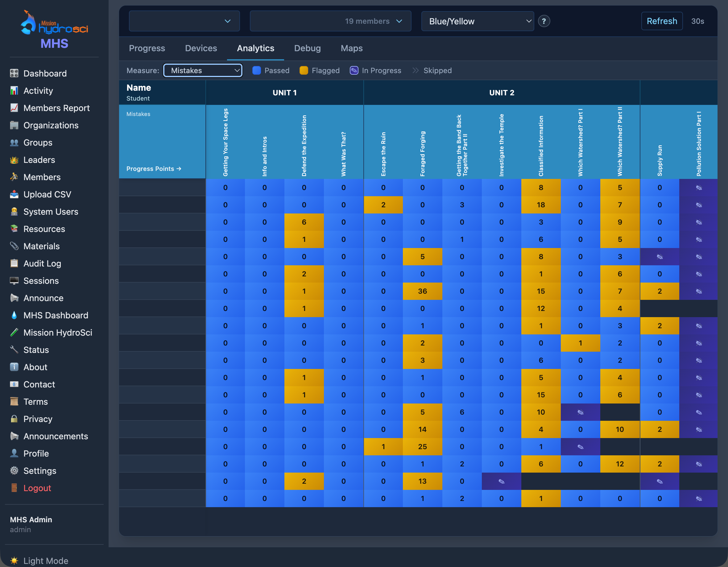Click the Announce megaphone icon
The width and height of the screenshot is (728, 567).
click(x=14, y=298)
